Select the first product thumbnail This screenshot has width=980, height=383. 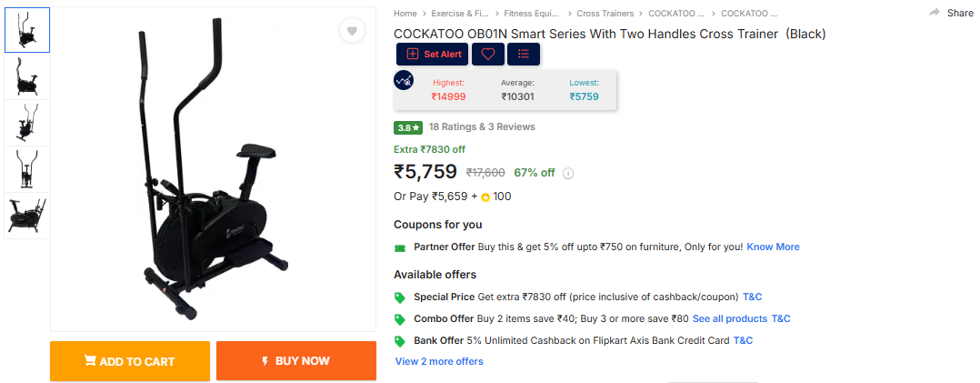(27, 31)
